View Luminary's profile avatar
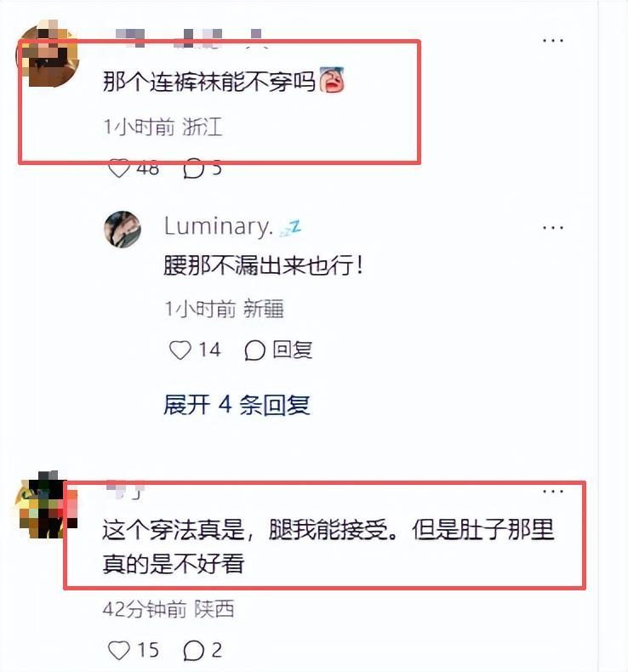The image size is (628, 672). click(123, 230)
